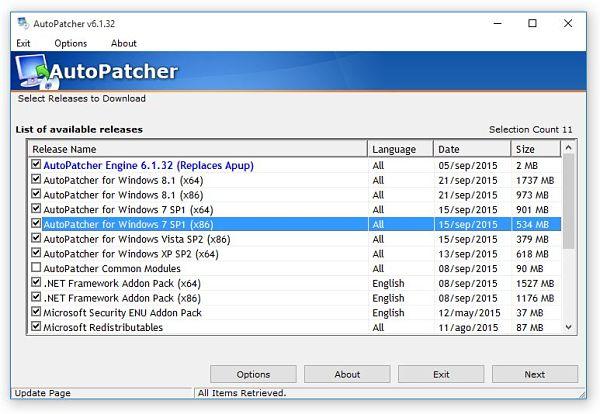Open the About menu in menu bar
The height and width of the screenshot is (414, 600).
[x=124, y=43]
